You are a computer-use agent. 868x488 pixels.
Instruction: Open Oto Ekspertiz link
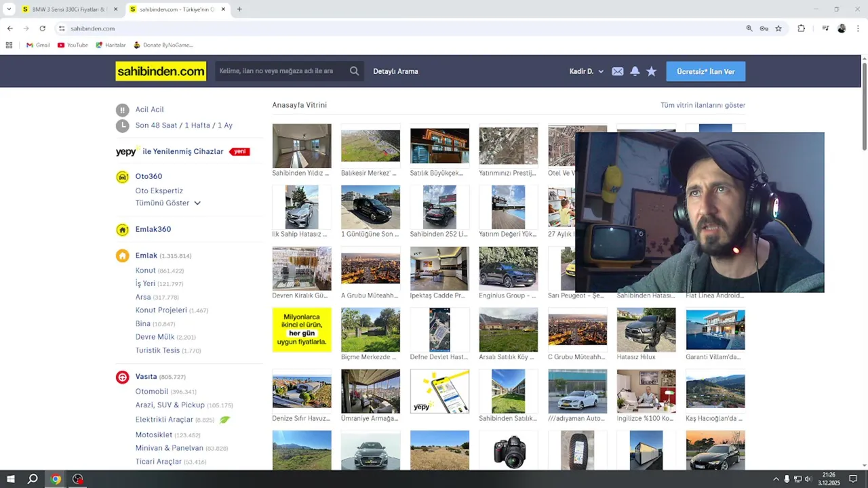[159, 191]
